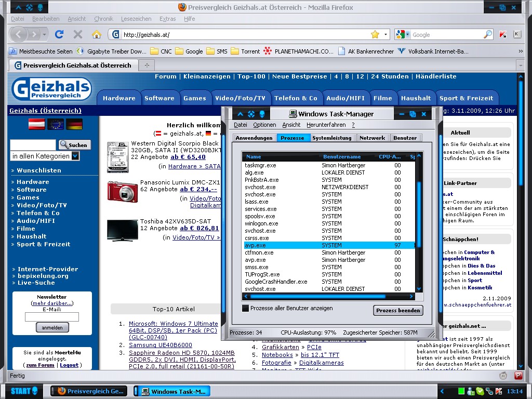532x399 pixels.
Task: Open the search engine selector dropdown
Action: [403, 34]
